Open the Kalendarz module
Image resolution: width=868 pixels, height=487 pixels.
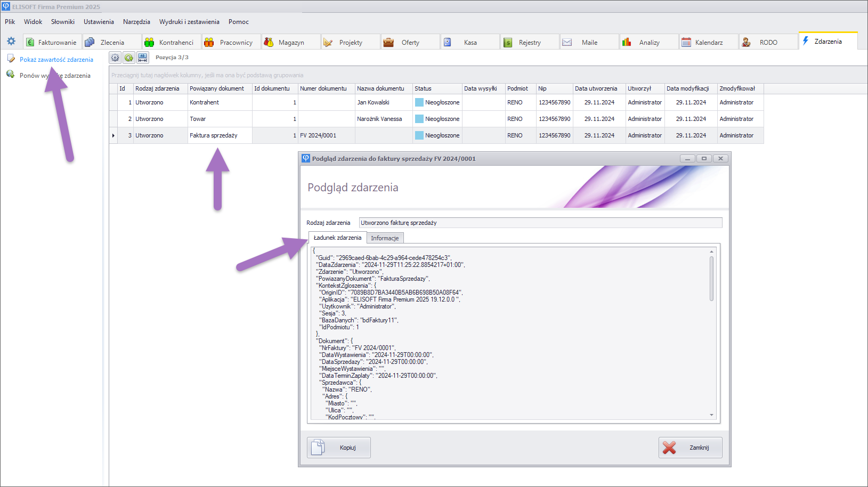(x=708, y=43)
